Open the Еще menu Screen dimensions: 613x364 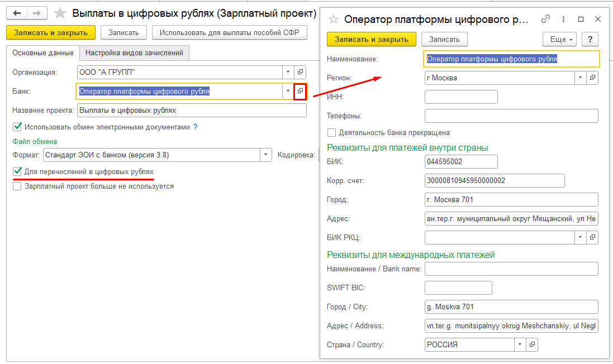pyautogui.click(x=559, y=39)
